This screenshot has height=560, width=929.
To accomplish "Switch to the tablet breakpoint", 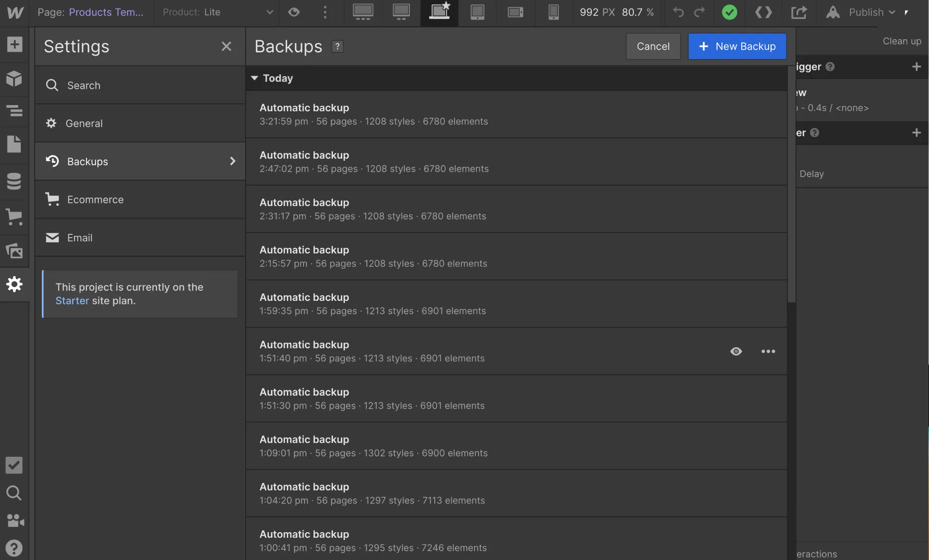I will coord(477,12).
